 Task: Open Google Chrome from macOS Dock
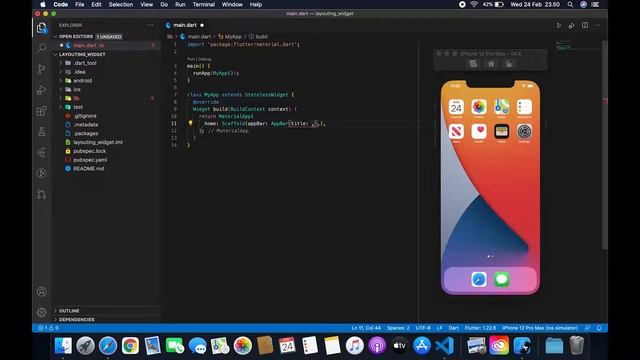click(130, 346)
